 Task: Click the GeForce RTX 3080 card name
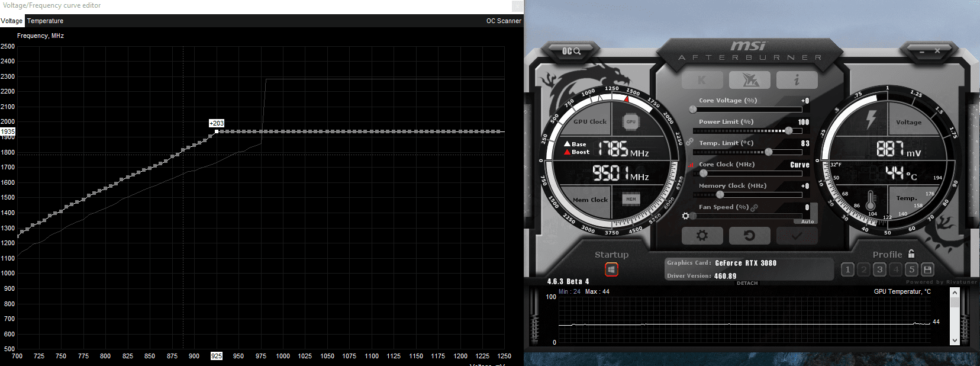pyautogui.click(x=746, y=263)
